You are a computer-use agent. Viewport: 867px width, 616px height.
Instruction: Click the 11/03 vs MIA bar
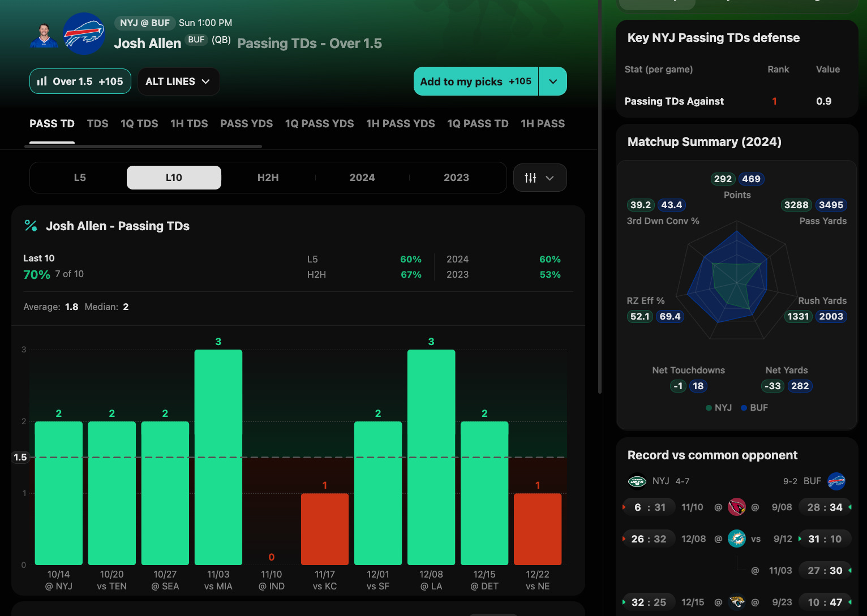[x=218, y=457]
